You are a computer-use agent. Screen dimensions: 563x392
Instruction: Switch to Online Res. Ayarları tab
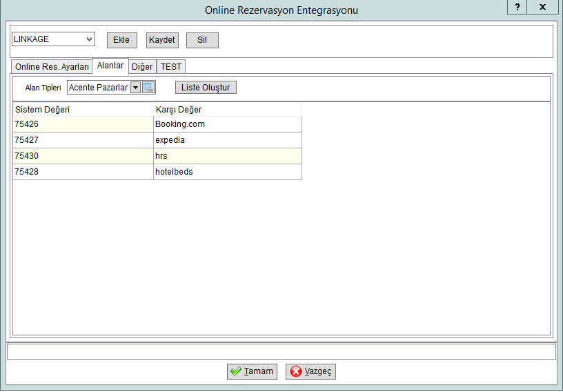[52, 67]
